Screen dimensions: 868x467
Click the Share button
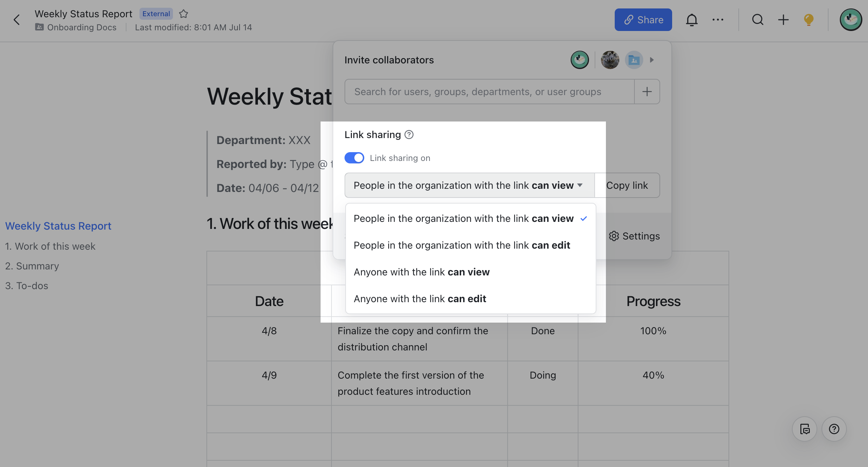point(643,20)
